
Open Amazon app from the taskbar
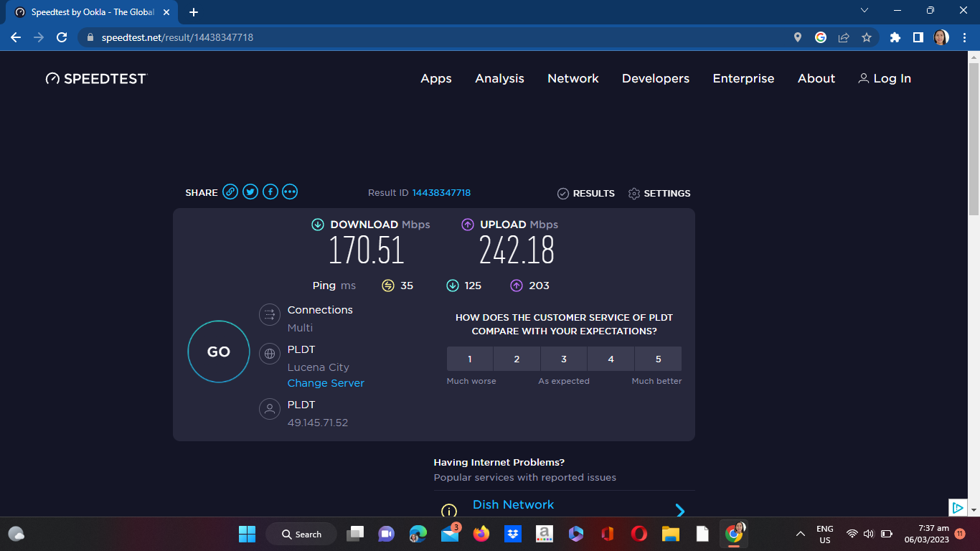(x=544, y=534)
